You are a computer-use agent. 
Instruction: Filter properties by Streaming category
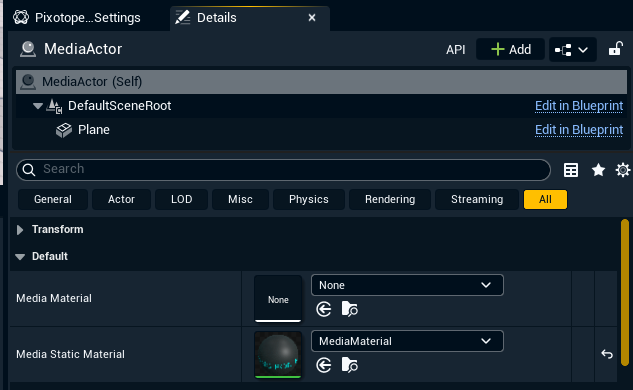click(477, 199)
